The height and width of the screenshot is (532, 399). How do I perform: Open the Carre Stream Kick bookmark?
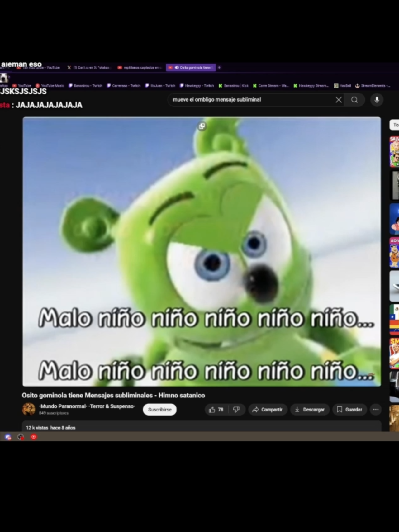coord(271,86)
